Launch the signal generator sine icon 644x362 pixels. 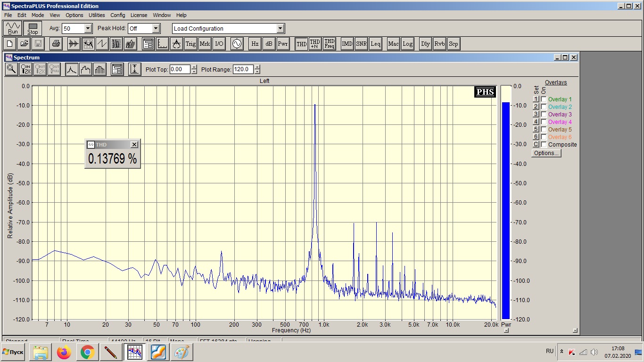pos(237,44)
